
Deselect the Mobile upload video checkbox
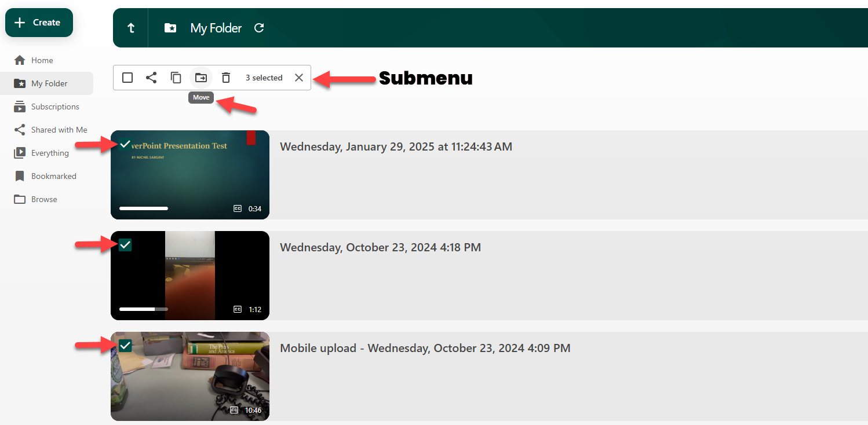tap(125, 346)
